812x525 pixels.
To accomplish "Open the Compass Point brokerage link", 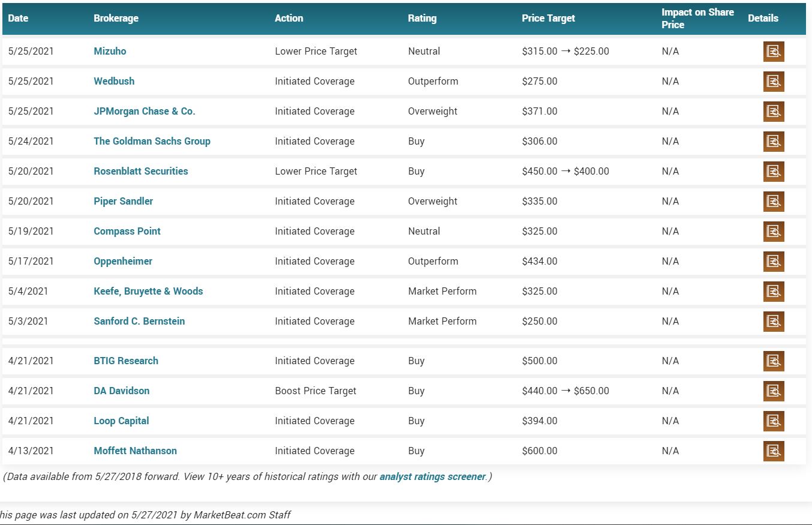I will click(x=127, y=231).
